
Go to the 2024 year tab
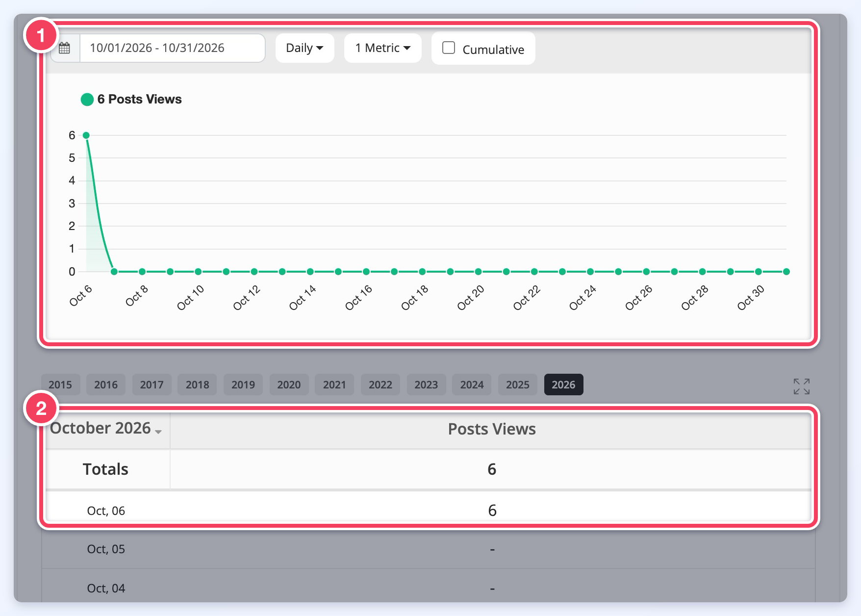(472, 385)
